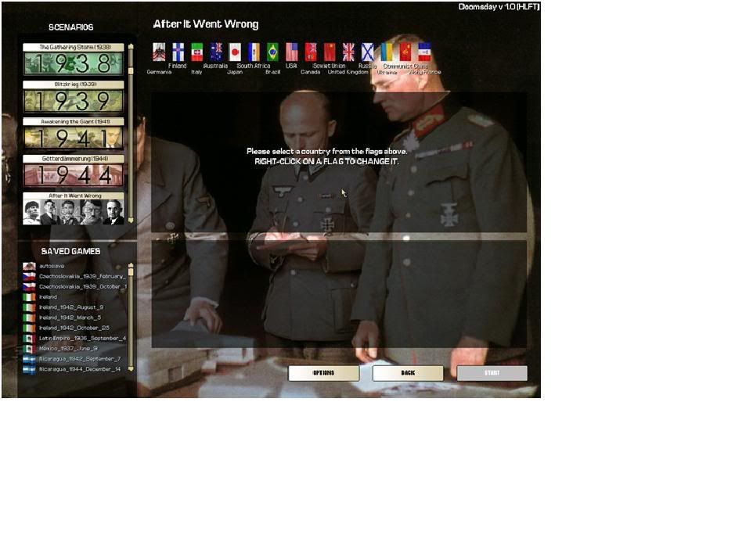Open the Options button

(x=323, y=373)
